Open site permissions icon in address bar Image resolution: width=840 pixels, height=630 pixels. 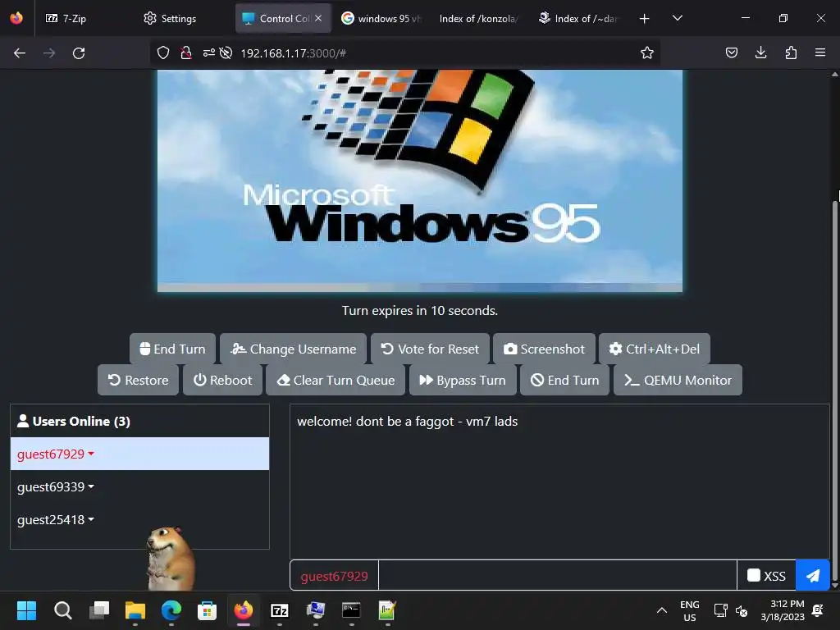(x=208, y=53)
